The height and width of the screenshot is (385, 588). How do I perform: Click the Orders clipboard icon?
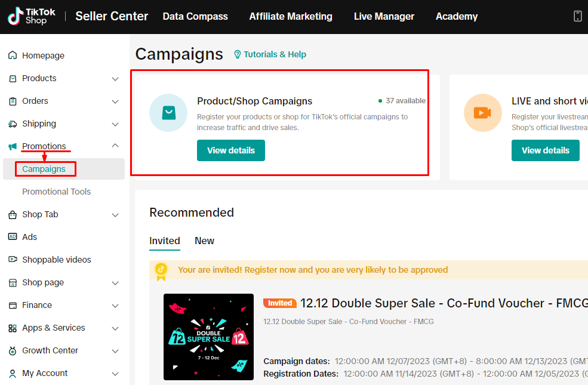(x=13, y=101)
